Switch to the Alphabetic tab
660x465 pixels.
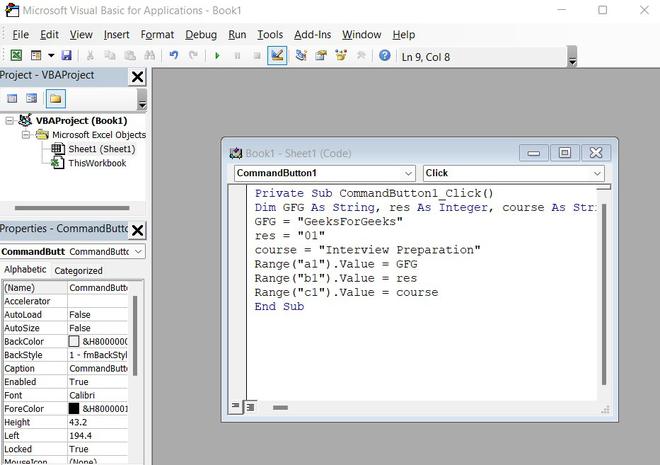[x=25, y=269]
